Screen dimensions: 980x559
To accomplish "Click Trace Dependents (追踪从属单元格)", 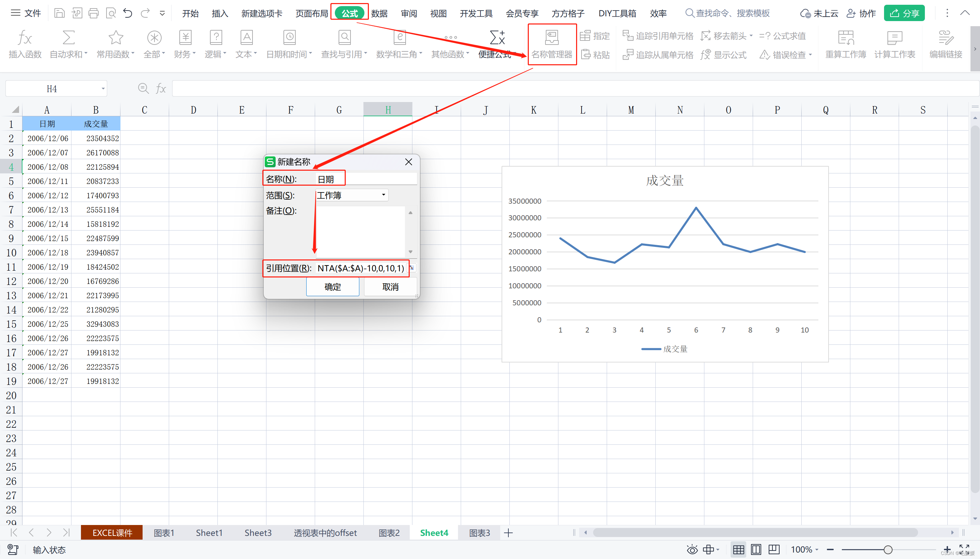I will [658, 54].
